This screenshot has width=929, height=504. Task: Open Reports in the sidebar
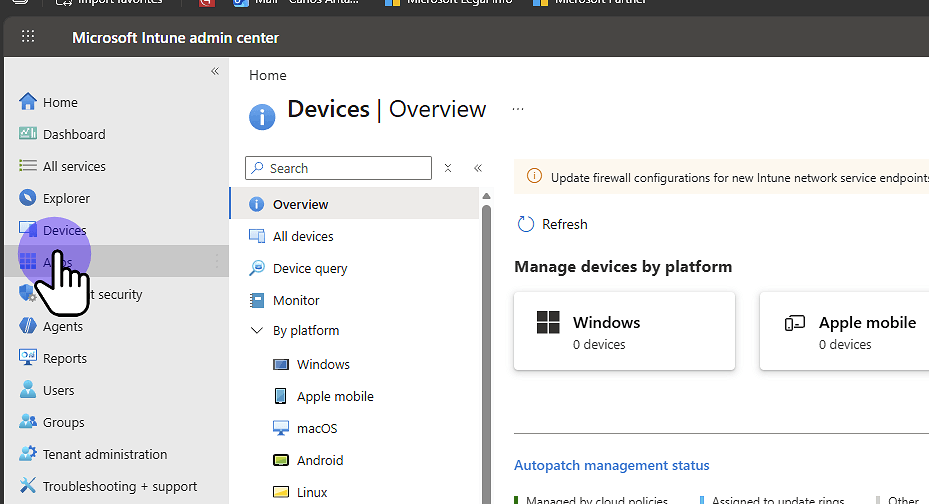click(65, 358)
